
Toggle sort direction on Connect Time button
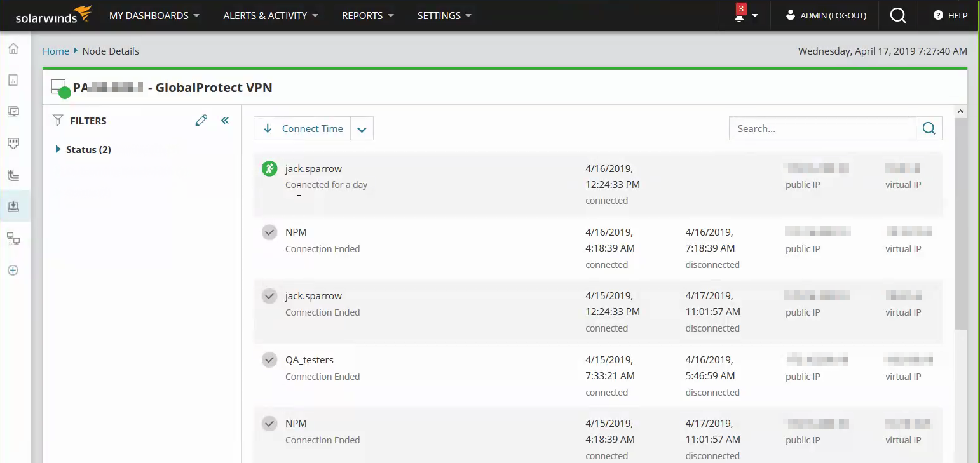coord(303,129)
